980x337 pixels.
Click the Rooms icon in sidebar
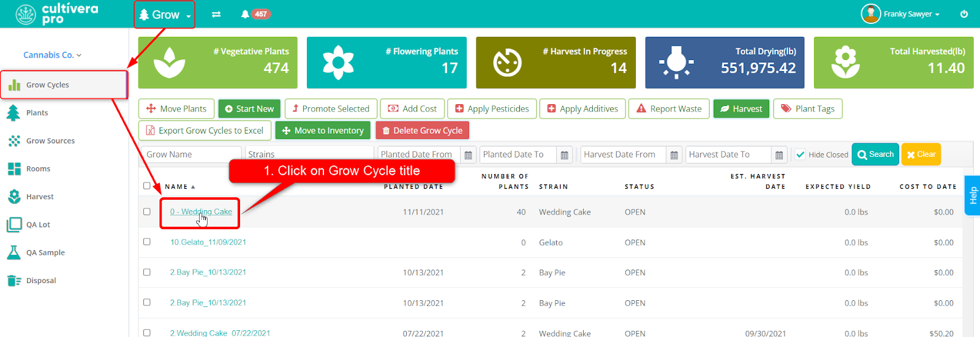click(13, 169)
